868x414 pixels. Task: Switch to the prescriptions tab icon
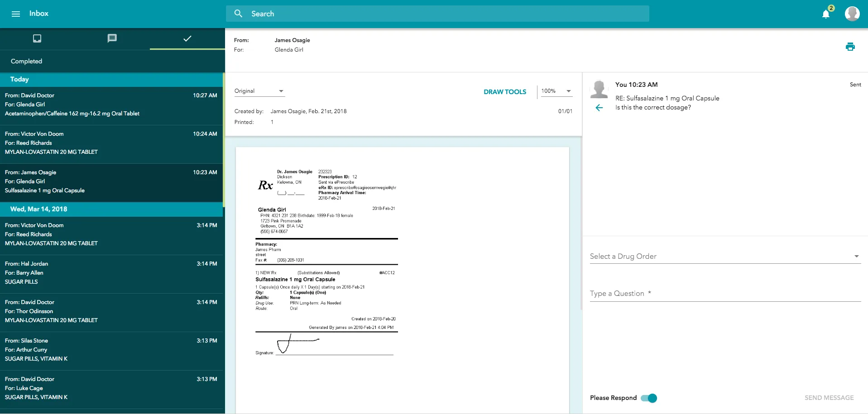click(37, 38)
